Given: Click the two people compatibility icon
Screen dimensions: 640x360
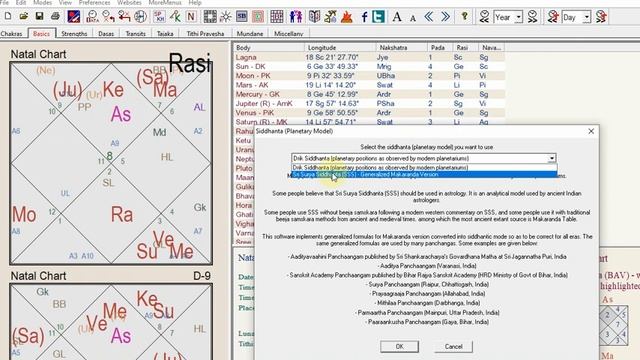Looking at the screenshot, I should tap(296, 16).
